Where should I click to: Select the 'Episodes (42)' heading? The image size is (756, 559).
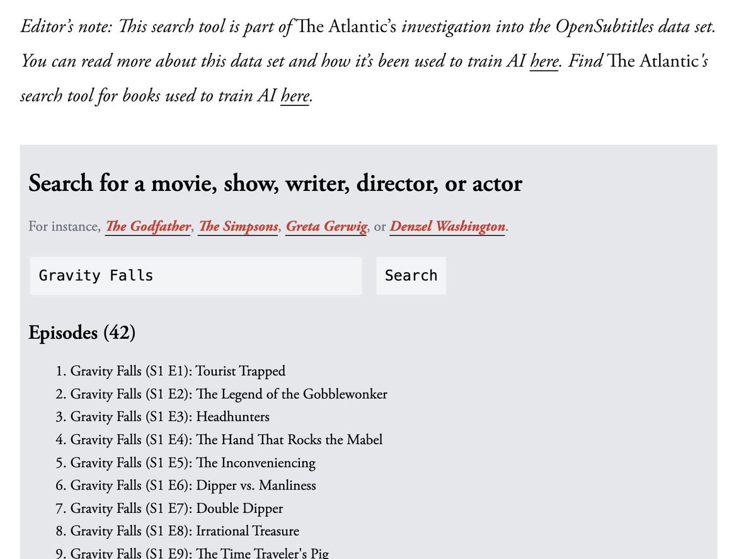(82, 332)
